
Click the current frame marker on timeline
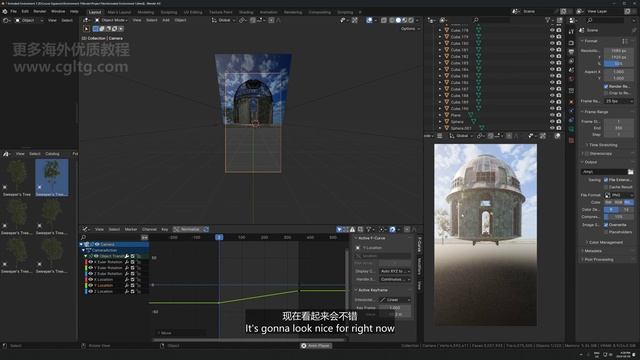(219, 237)
